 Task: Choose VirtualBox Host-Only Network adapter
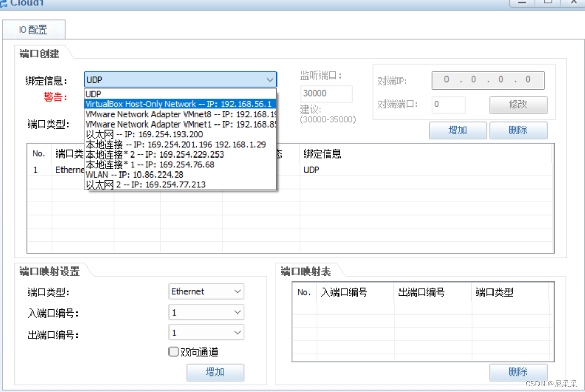click(x=180, y=104)
